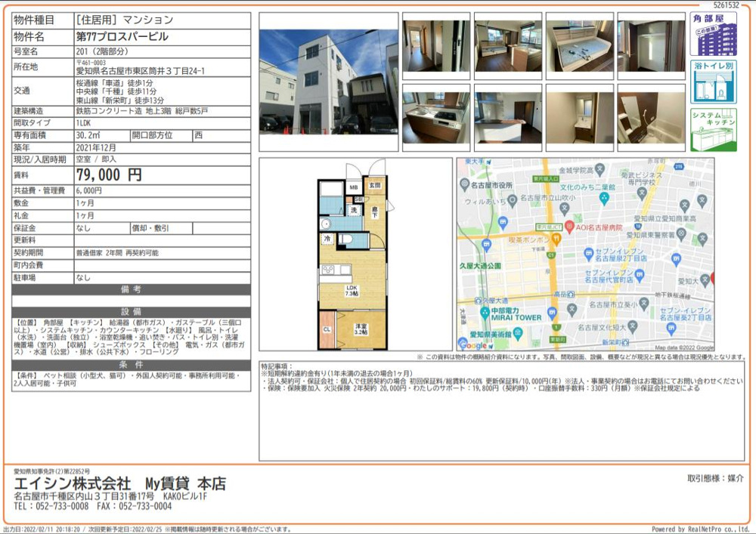Select 普通借家 2年間 再契約可能 contract term
Screen dimensions: 756x534
117,253
